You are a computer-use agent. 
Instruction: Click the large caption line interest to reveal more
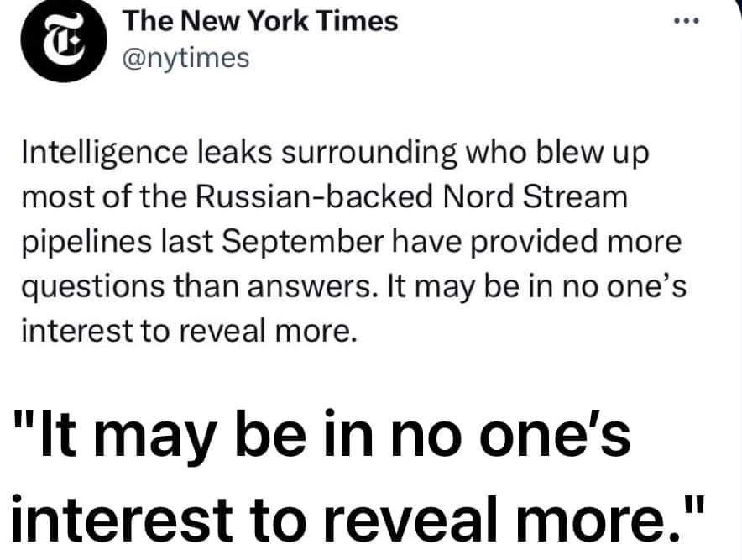(x=358, y=518)
